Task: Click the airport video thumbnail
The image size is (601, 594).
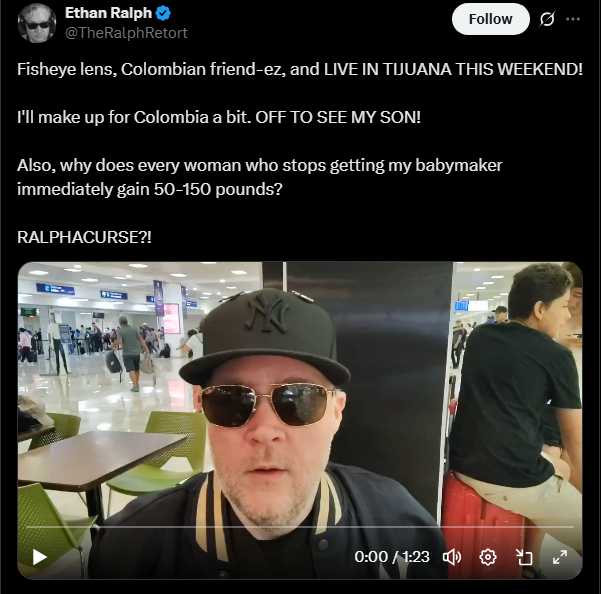Action: click(x=300, y=420)
